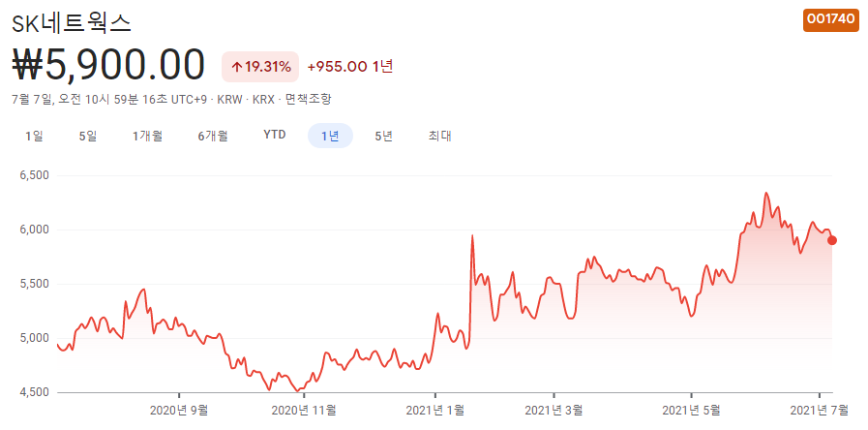Switch to the 5년 range tab
This screenshot has height=430, width=868.
tap(383, 136)
